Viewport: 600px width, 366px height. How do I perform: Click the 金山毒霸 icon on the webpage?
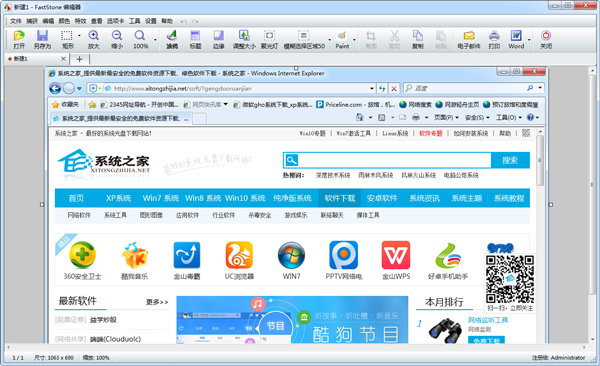tap(187, 255)
